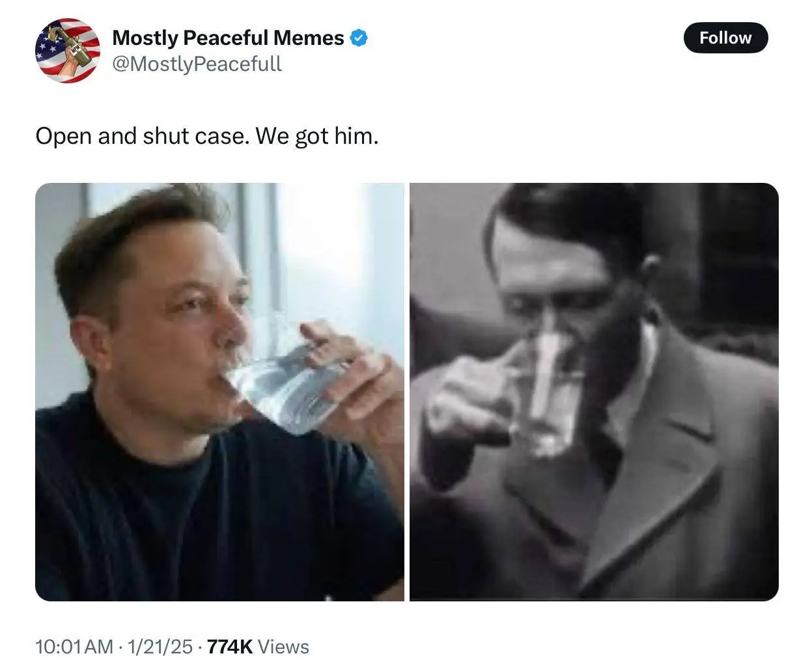This screenshot has height=671, width=812.
Task: Click the "Open and shut case." sentence
Action: click(x=142, y=136)
